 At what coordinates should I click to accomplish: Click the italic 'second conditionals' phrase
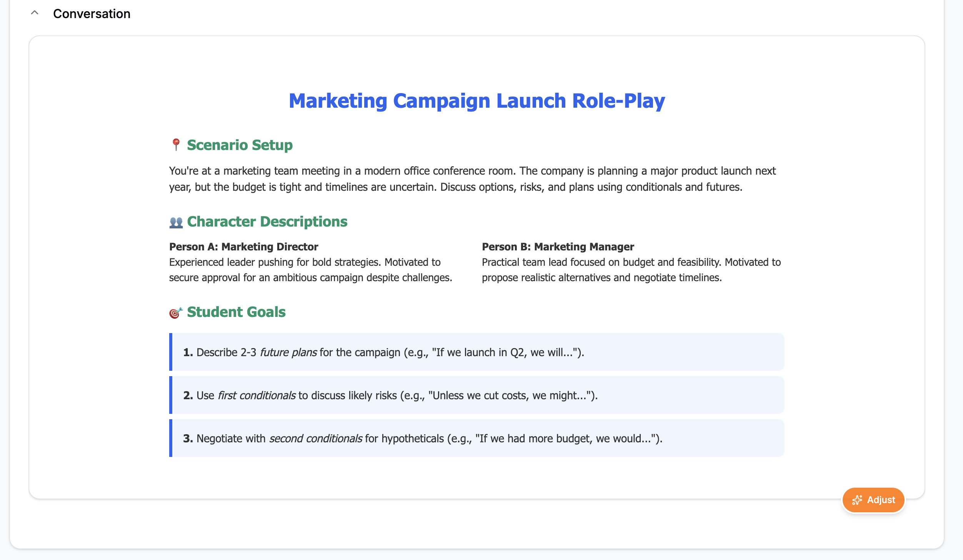315,438
